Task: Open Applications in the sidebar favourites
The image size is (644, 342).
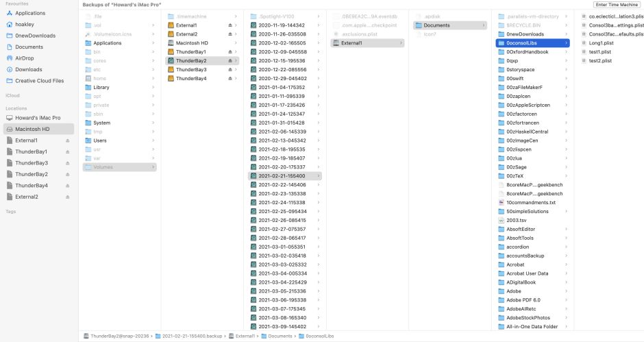Action: 30,13
